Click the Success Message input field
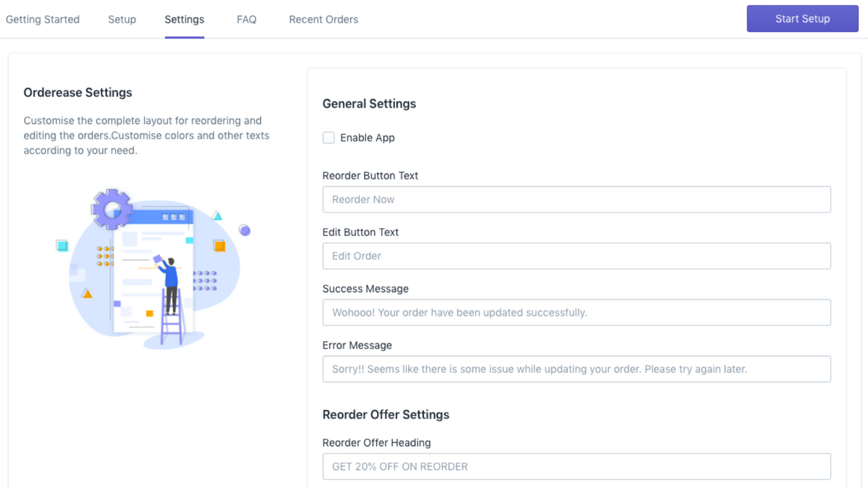868x488 pixels. tap(576, 312)
